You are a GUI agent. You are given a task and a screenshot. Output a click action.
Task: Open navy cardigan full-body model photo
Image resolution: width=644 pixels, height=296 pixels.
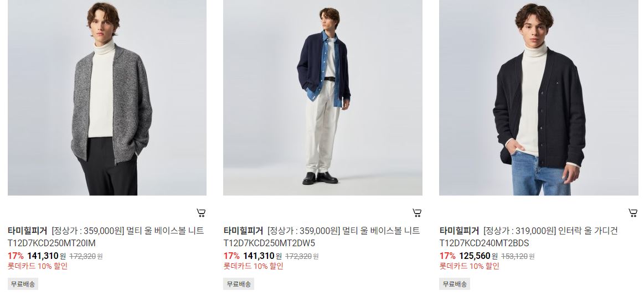click(x=323, y=98)
